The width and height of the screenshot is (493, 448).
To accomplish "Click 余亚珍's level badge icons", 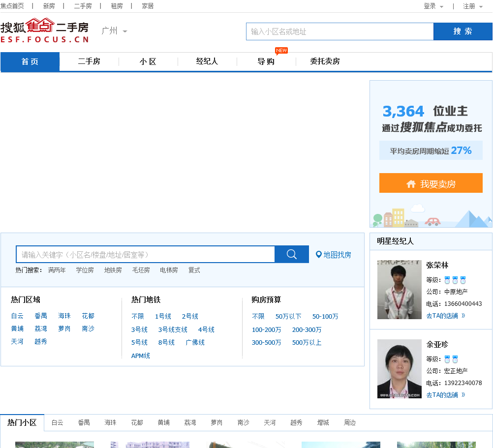I will [x=451, y=359].
